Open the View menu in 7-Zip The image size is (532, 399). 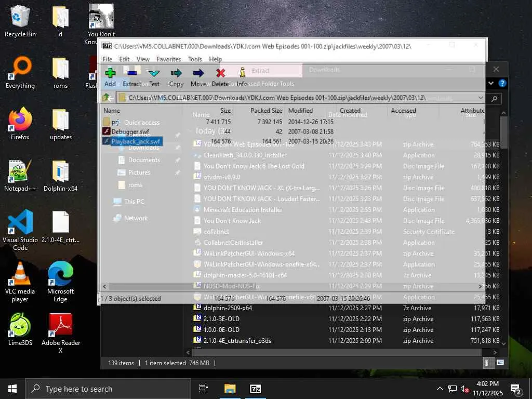[143, 59]
